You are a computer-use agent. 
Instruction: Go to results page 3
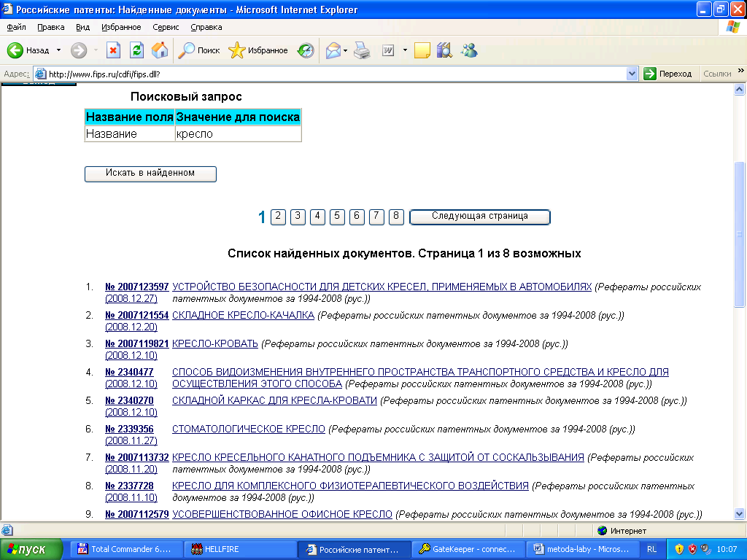point(298,217)
